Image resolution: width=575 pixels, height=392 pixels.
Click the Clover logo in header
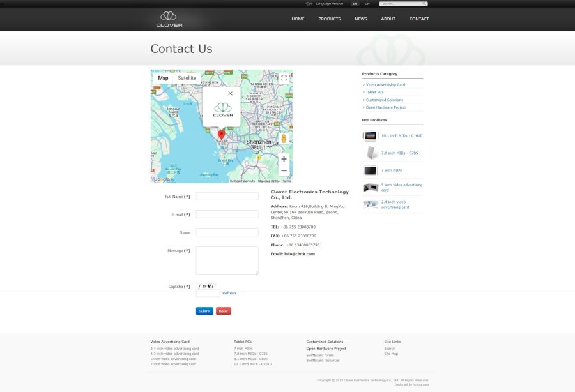(x=169, y=19)
